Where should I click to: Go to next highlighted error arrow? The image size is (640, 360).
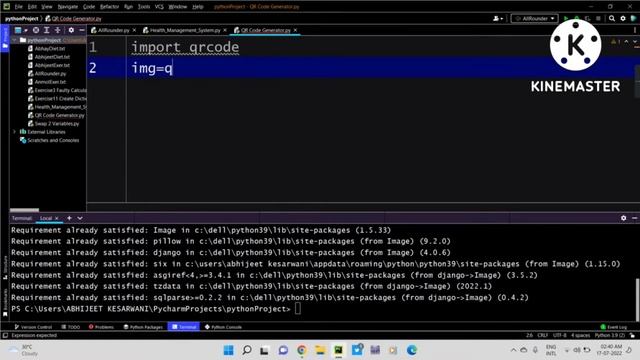pyautogui.click(x=635, y=42)
